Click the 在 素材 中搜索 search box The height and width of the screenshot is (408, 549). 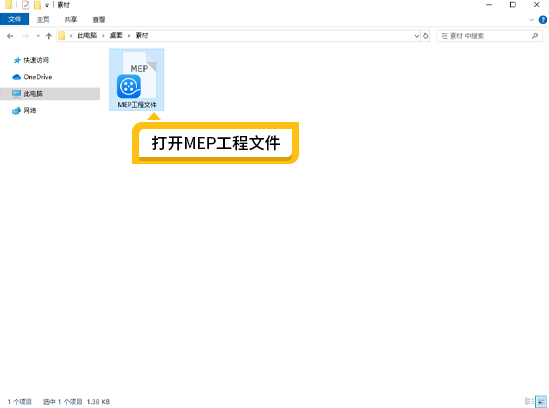pos(485,36)
